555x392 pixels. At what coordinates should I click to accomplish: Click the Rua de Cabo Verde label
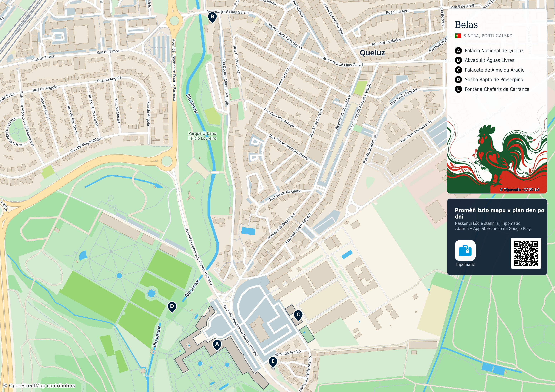tap(93, 110)
